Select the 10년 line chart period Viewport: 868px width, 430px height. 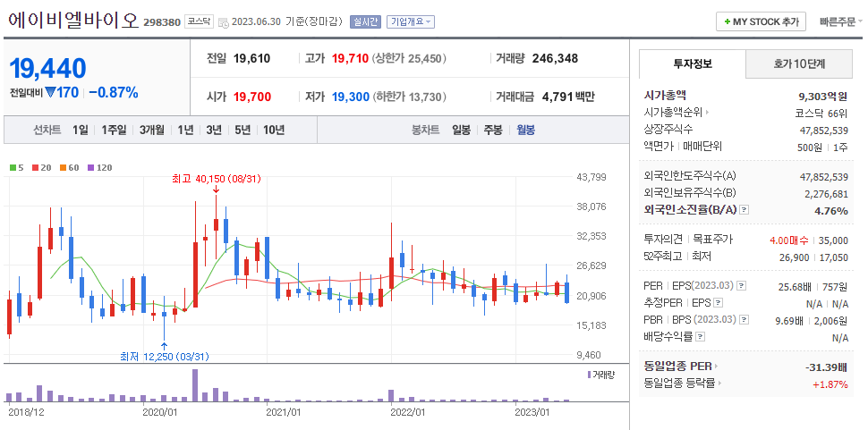(x=274, y=130)
